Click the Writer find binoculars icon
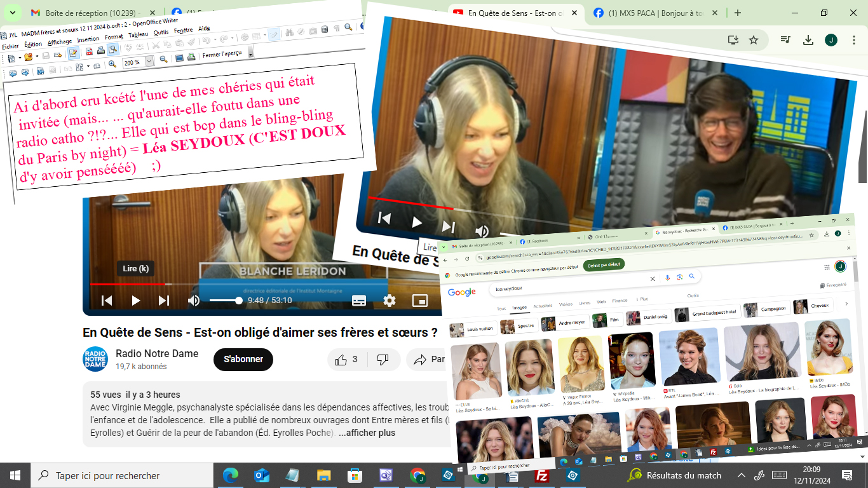The height and width of the screenshot is (488, 868). pyautogui.click(x=289, y=31)
